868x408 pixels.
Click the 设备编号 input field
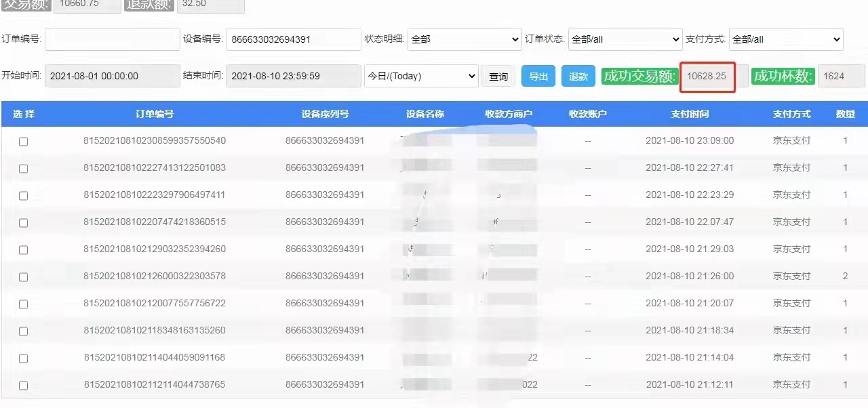pyautogui.click(x=293, y=39)
